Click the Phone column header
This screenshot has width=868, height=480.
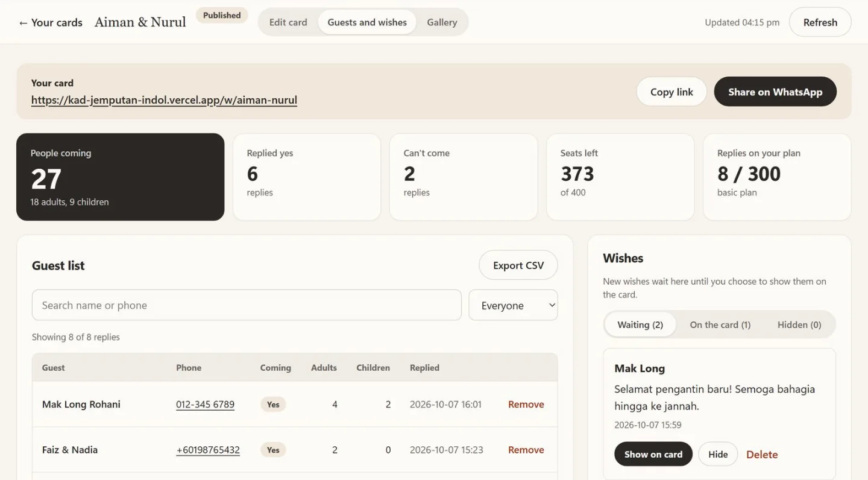point(189,367)
